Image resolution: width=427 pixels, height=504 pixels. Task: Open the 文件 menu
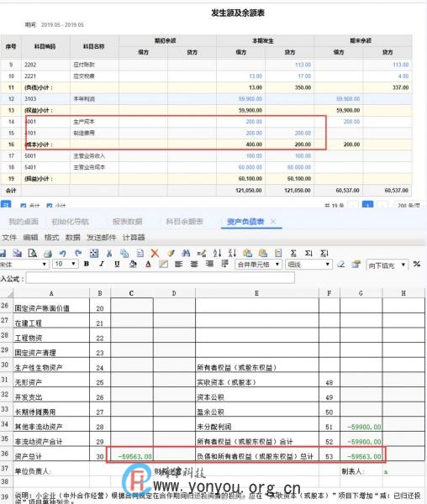click(x=9, y=238)
